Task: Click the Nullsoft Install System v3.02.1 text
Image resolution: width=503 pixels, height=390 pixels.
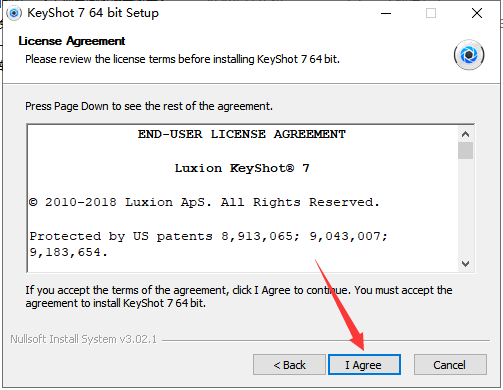Action: point(83,339)
